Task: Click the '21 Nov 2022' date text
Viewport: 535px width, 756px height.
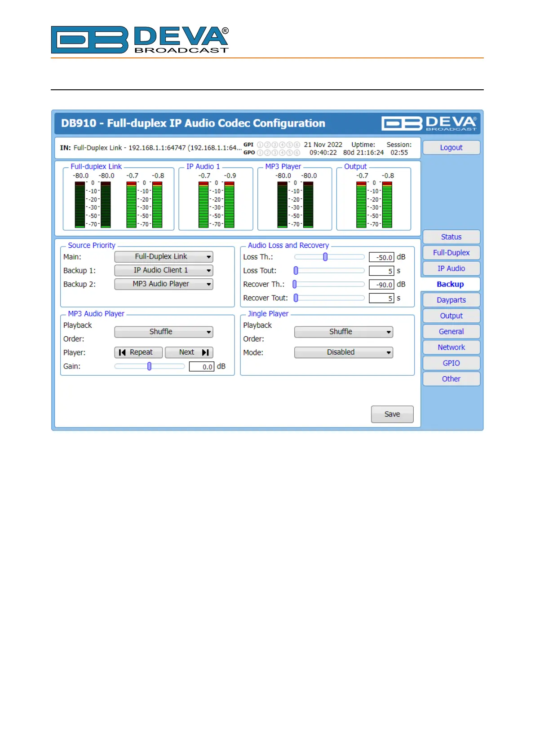Action: tap(323, 145)
